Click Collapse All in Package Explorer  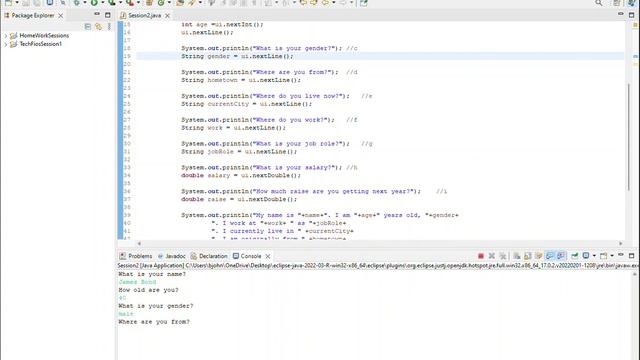click(x=88, y=27)
